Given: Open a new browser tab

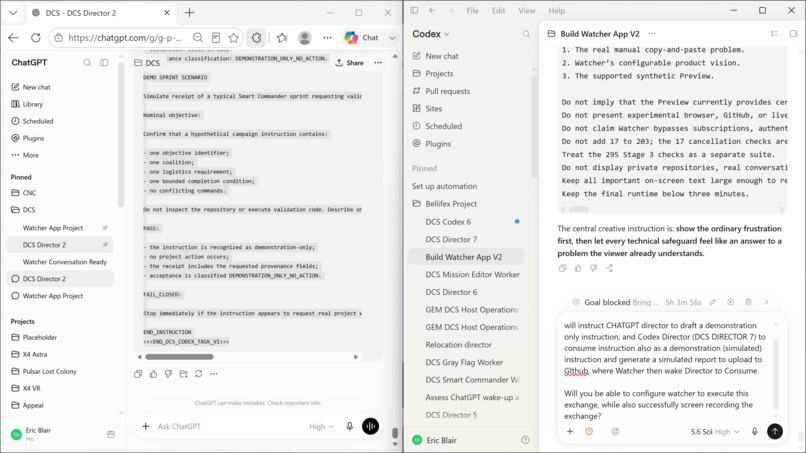Looking at the screenshot, I should 190,13.
